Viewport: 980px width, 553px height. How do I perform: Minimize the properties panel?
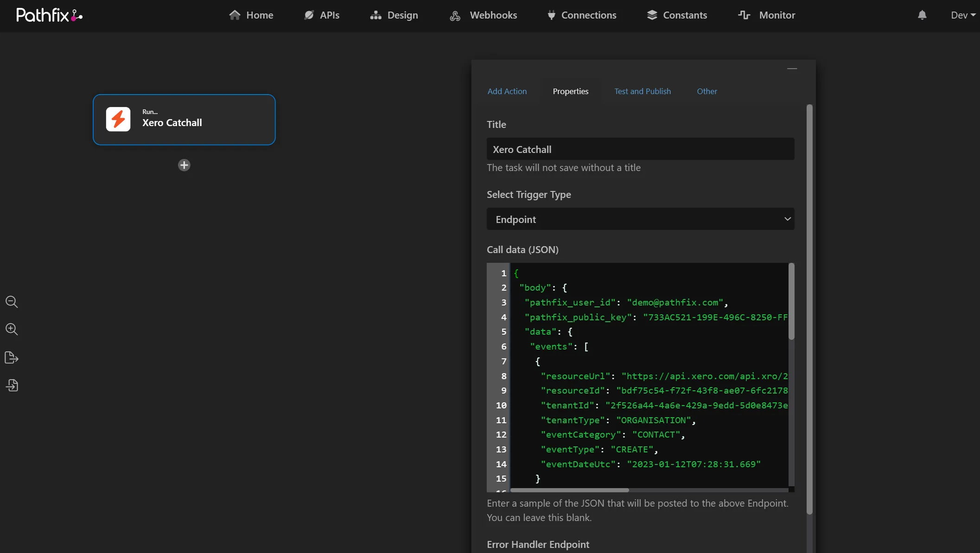792,69
